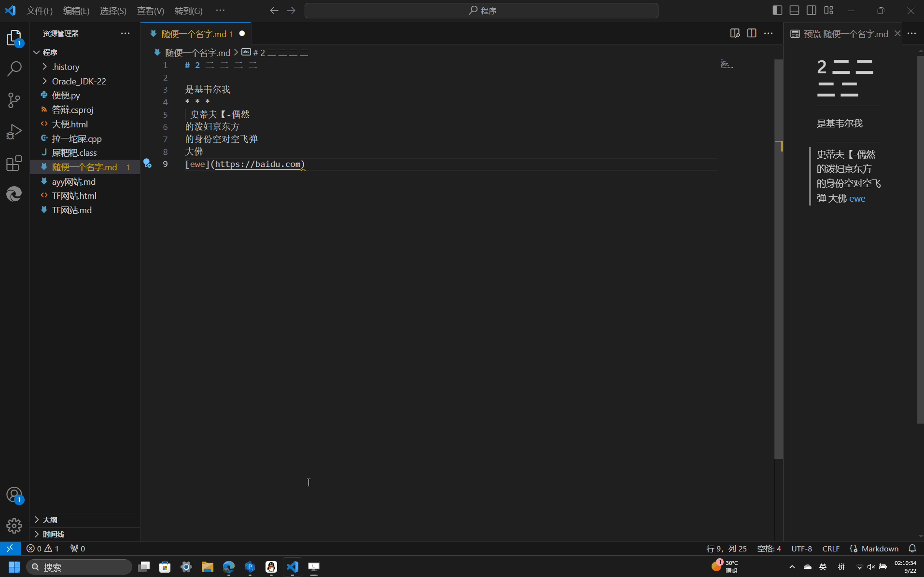Image resolution: width=924 pixels, height=577 pixels.
Task: Open the 转到(G) menu
Action: click(189, 11)
